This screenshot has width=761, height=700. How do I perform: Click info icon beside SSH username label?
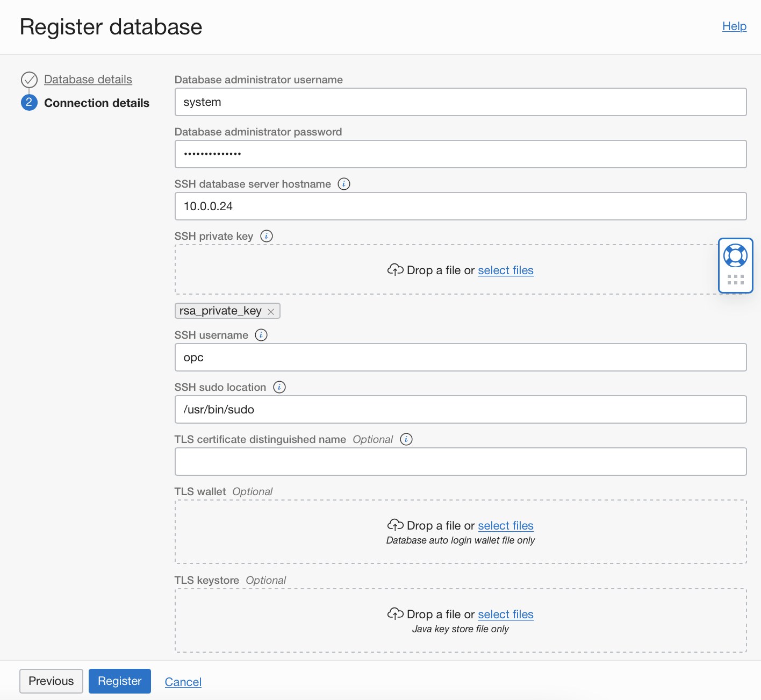point(261,335)
